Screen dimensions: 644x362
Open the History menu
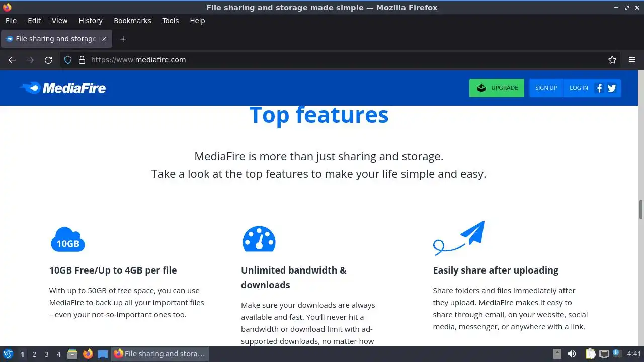click(91, 21)
